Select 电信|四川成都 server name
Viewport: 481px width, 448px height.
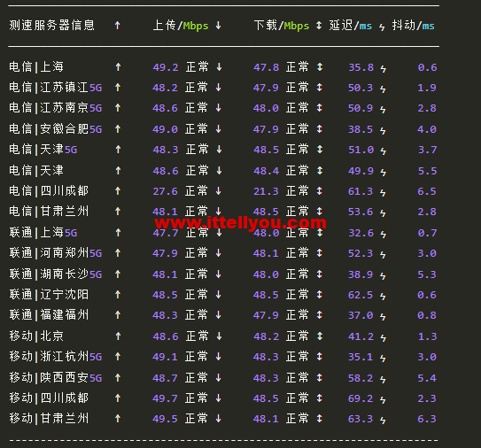coord(49,191)
